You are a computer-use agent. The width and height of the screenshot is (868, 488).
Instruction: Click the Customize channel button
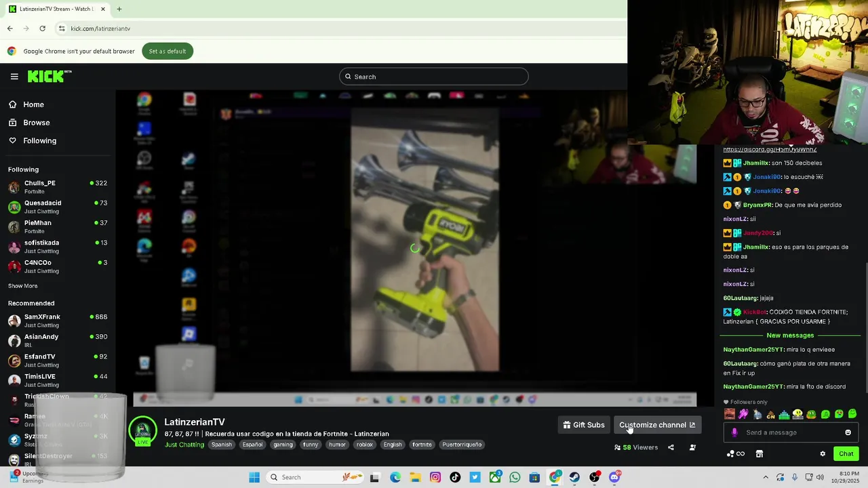657,425
